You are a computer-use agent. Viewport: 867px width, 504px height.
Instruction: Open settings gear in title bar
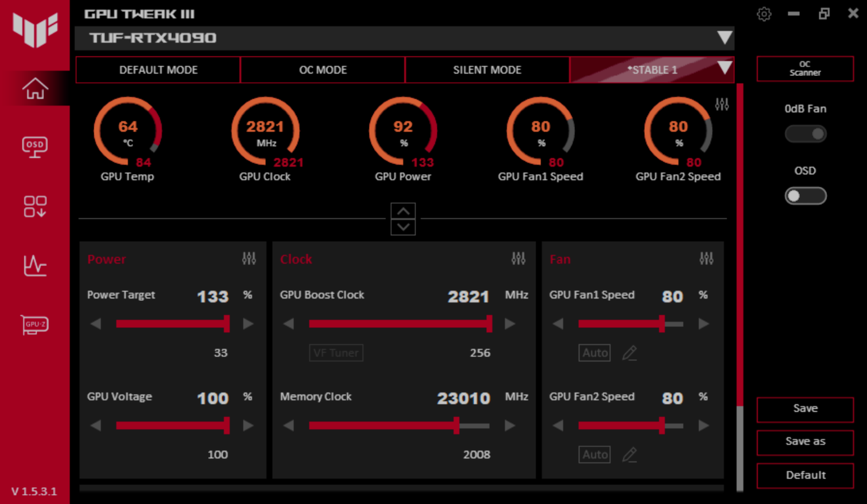click(764, 14)
